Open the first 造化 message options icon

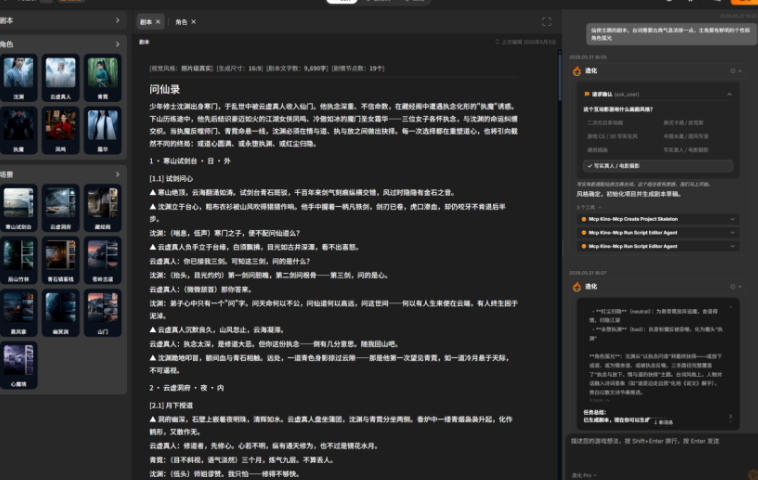(735, 71)
